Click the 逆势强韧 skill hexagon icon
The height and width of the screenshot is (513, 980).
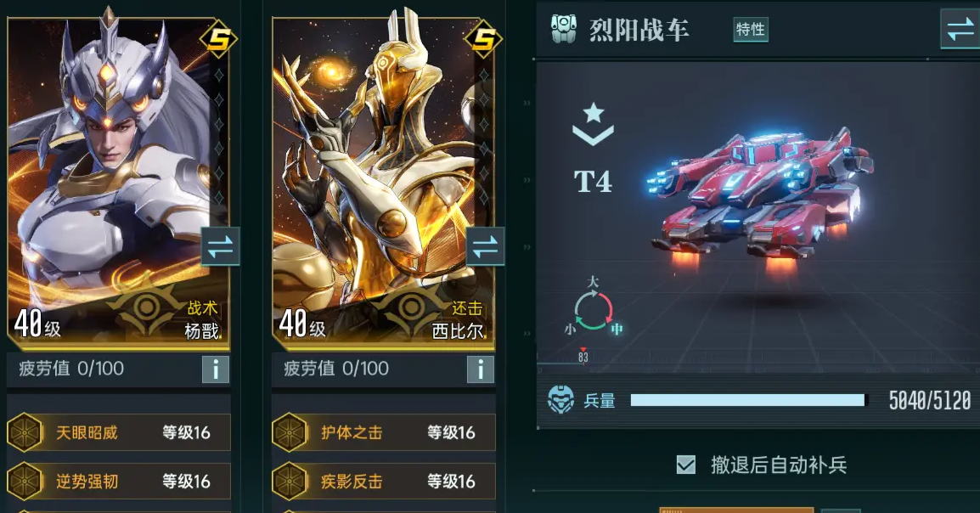pyautogui.click(x=25, y=481)
